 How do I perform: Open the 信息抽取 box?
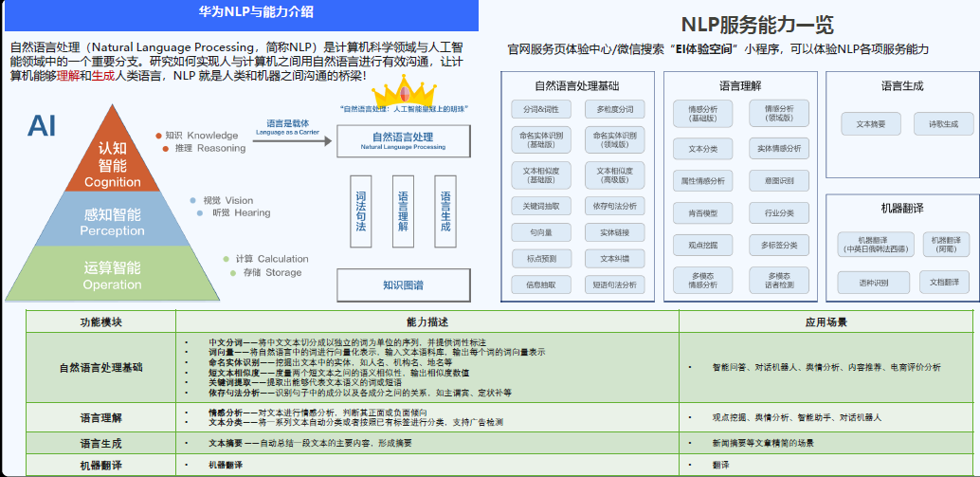coord(540,284)
